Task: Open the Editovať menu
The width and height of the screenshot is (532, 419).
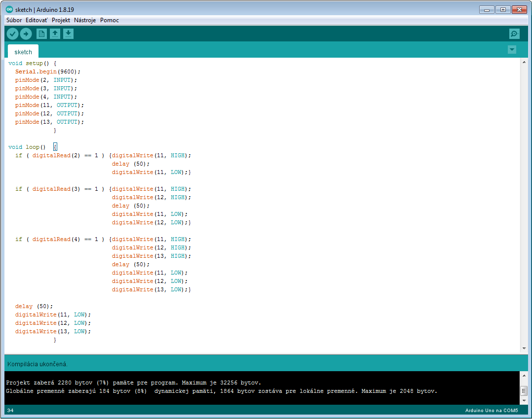Action: (37, 20)
